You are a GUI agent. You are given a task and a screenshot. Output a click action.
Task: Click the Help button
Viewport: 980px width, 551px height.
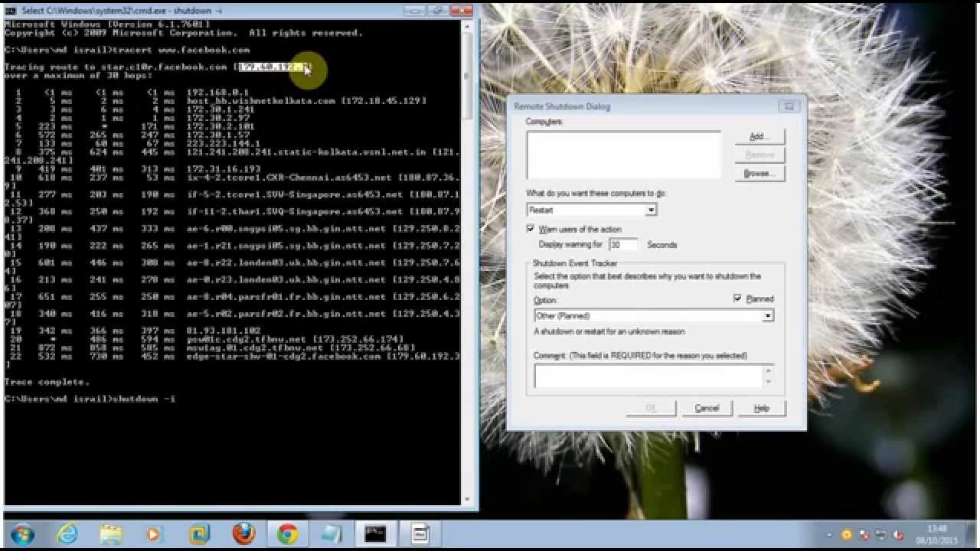pos(761,409)
